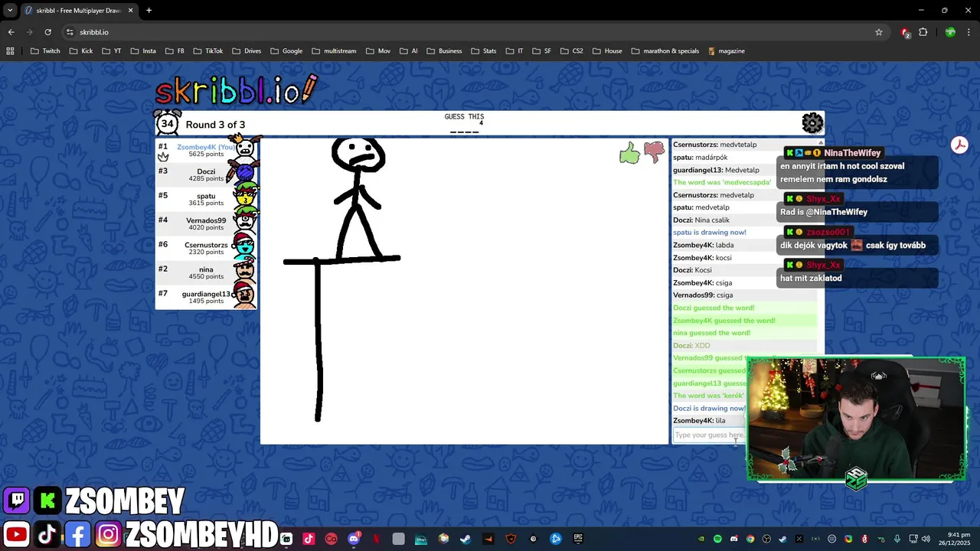The width and height of the screenshot is (980, 551).
Task: Open skribbl settings gear icon
Action: click(812, 122)
